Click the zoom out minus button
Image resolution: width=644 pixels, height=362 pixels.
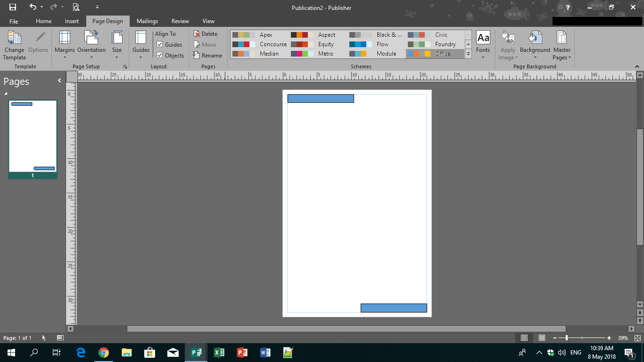(x=555, y=338)
